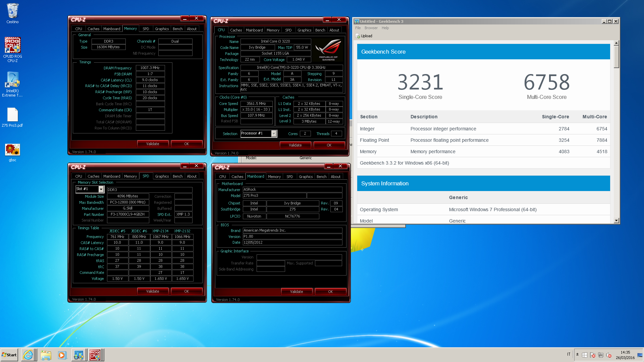644x362 pixels.
Task: Click the BIOS Version field P1.80
Action: click(x=292, y=237)
